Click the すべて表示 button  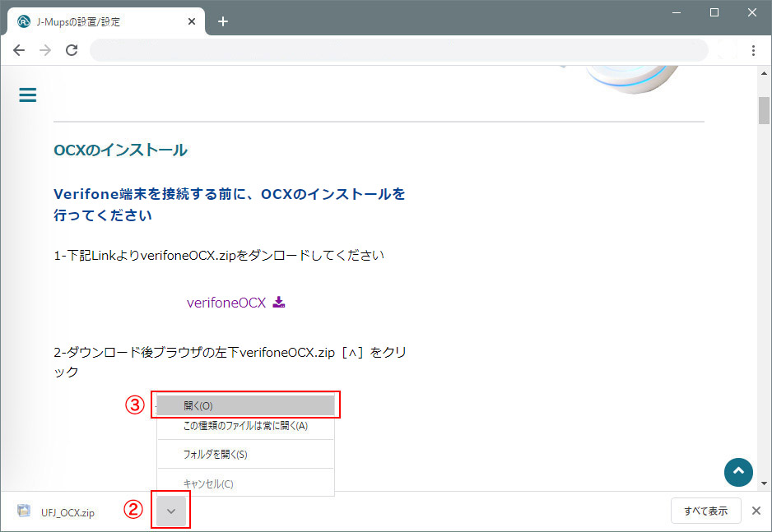(x=705, y=511)
